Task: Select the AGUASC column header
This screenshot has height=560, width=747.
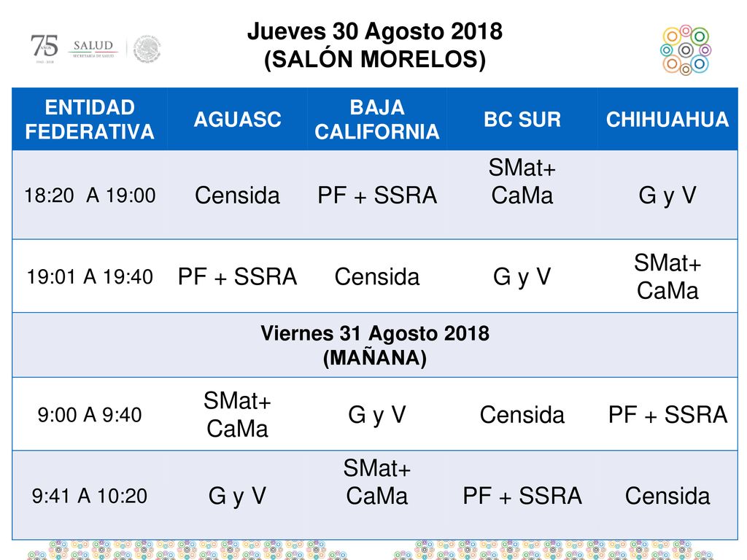Action: pos(237,120)
